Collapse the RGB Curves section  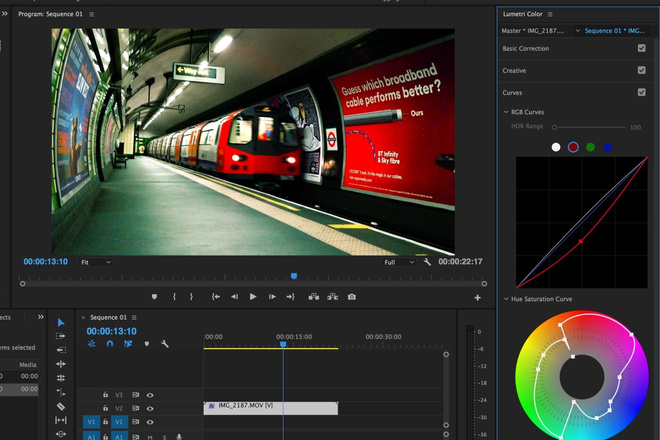click(x=506, y=112)
